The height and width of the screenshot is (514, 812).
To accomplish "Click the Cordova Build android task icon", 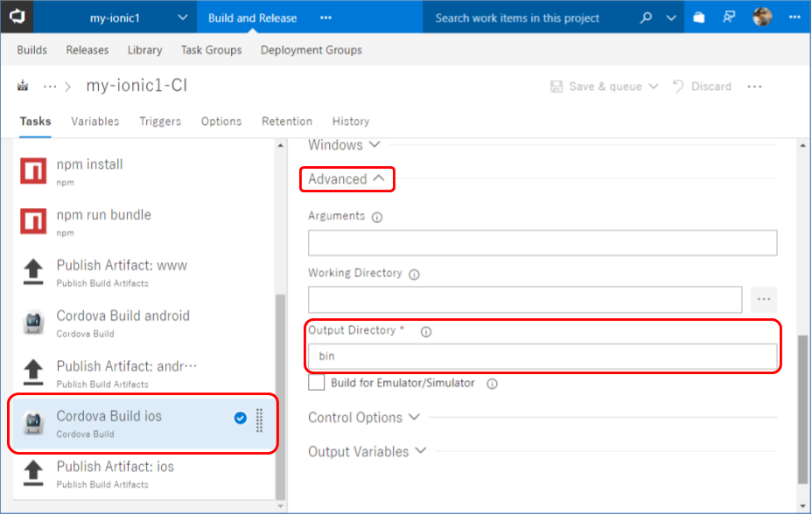I will coord(33,323).
